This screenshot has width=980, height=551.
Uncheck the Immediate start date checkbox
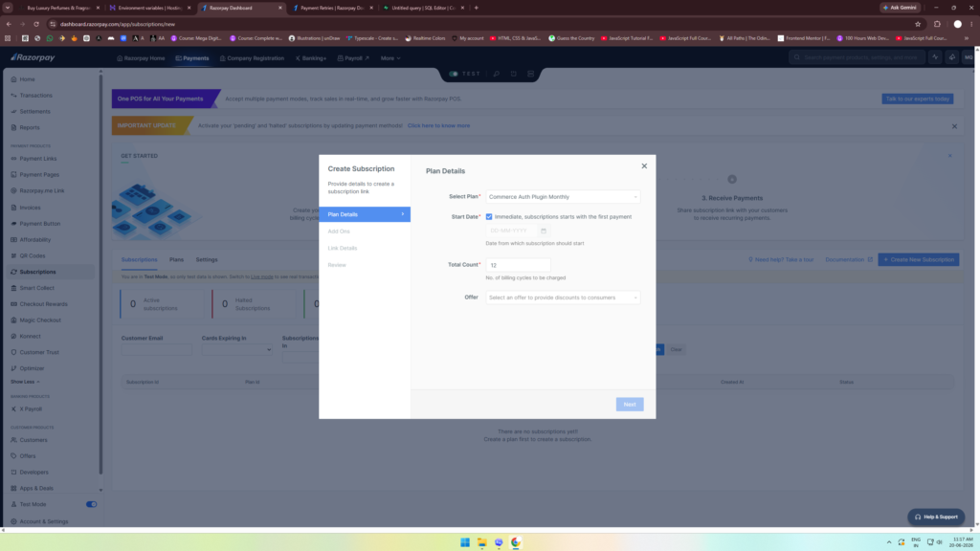coord(489,217)
